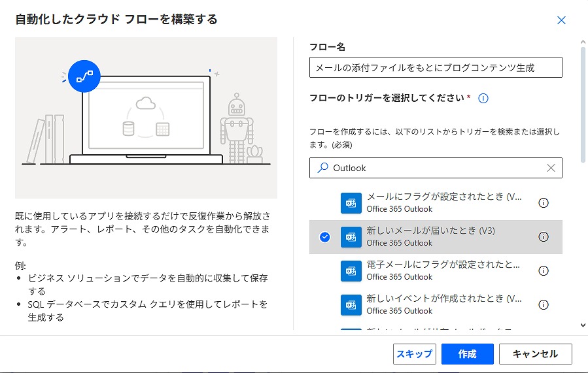The image size is (588, 373).
Task: Select the メールにフラグが設定されたとき trigger
Action: [443, 203]
